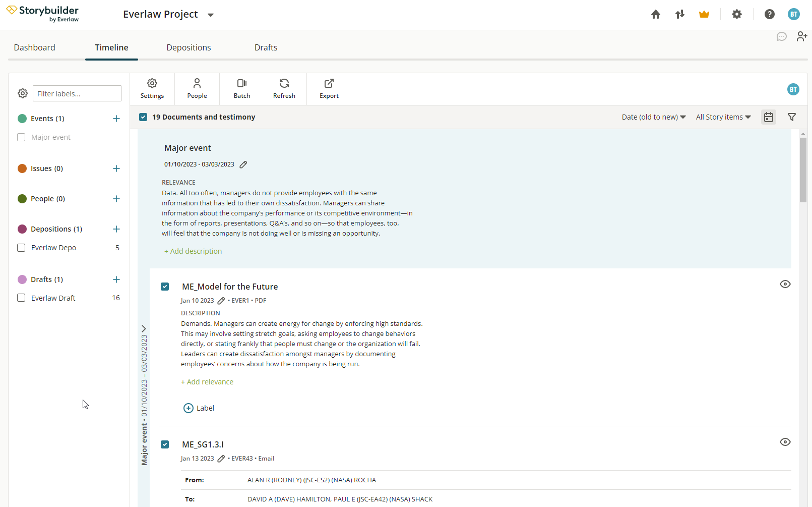Add a new Depositions label
Viewport: 812px width, 507px height.
(x=116, y=229)
